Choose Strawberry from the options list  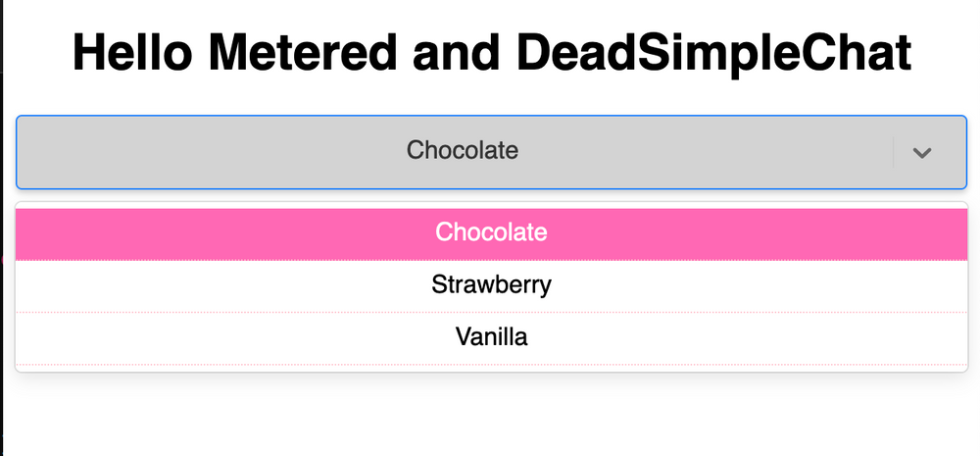coord(491,285)
